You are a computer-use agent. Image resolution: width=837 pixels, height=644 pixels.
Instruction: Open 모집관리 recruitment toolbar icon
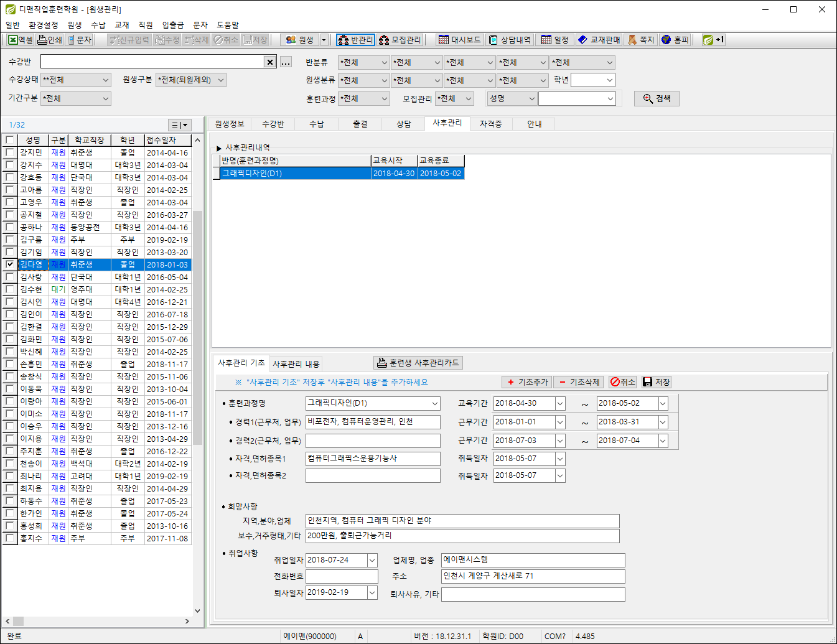pos(400,40)
